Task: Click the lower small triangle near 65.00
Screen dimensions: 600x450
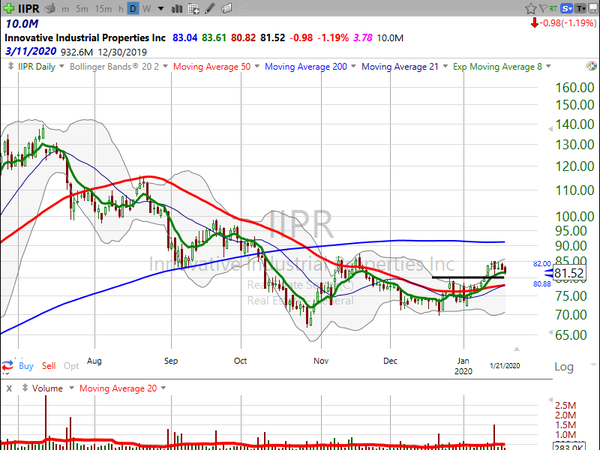Action: tap(551, 333)
